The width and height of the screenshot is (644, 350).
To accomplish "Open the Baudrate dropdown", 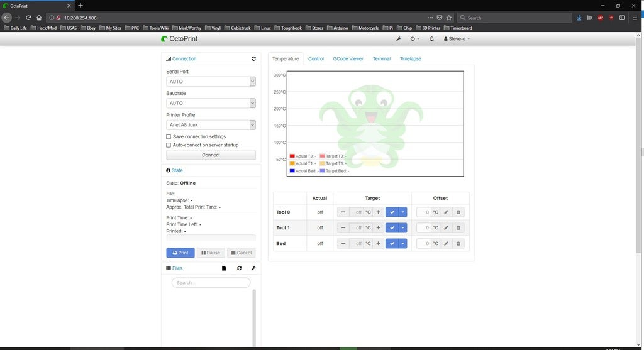I will pyautogui.click(x=211, y=103).
